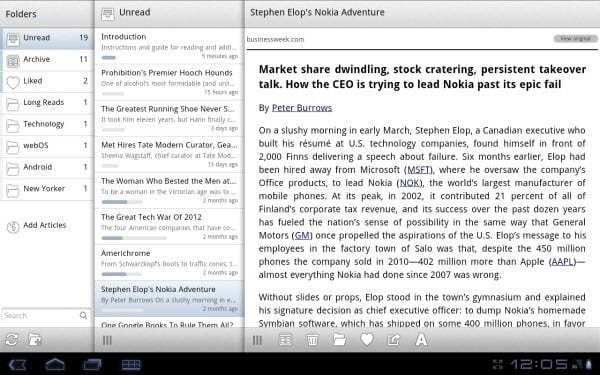
Task: Select the Unread folder
Action: pos(47,38)
